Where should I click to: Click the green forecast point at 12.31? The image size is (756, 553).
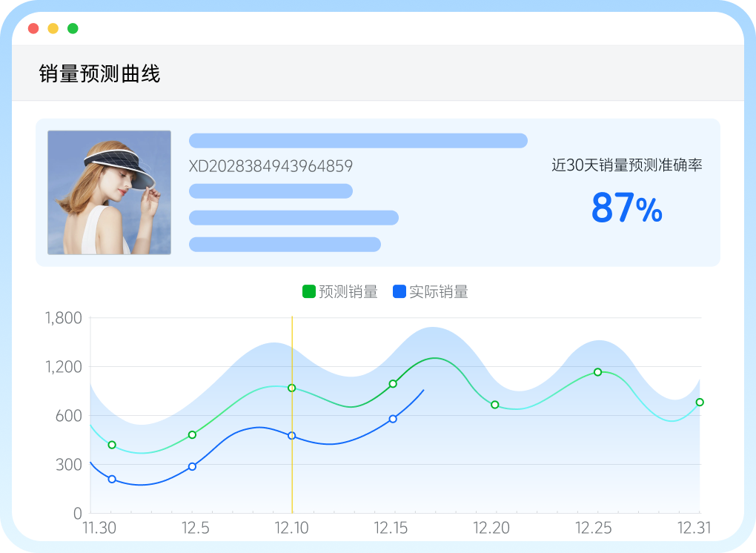click(700, 403)
